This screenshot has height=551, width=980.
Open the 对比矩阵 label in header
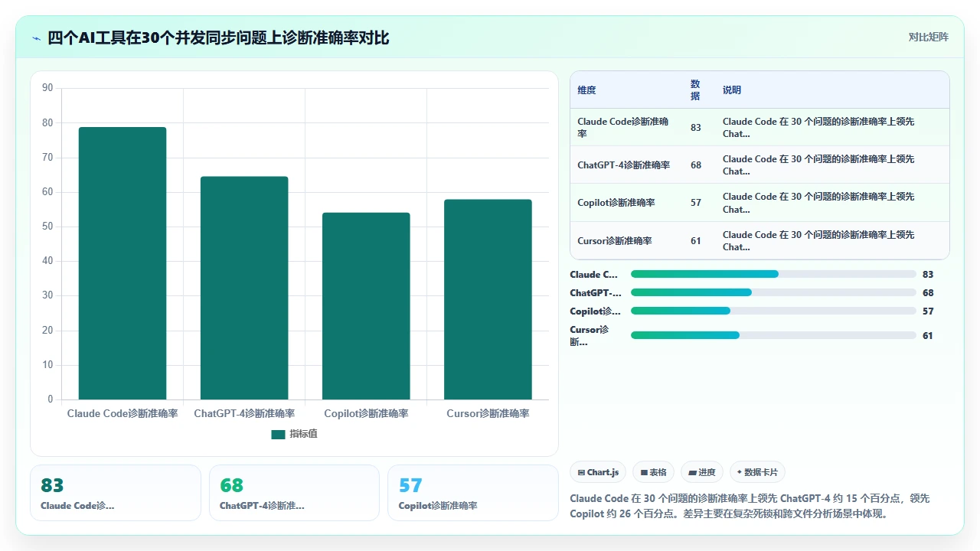928,37
